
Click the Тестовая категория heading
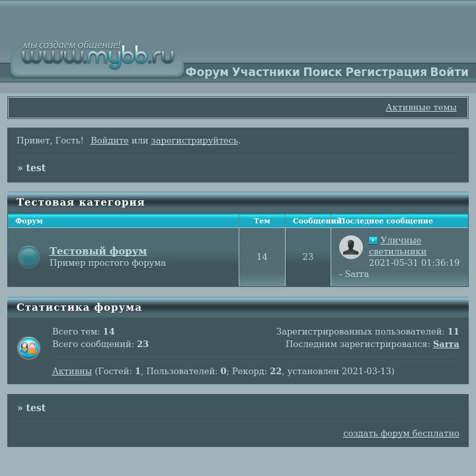point(81,202)
